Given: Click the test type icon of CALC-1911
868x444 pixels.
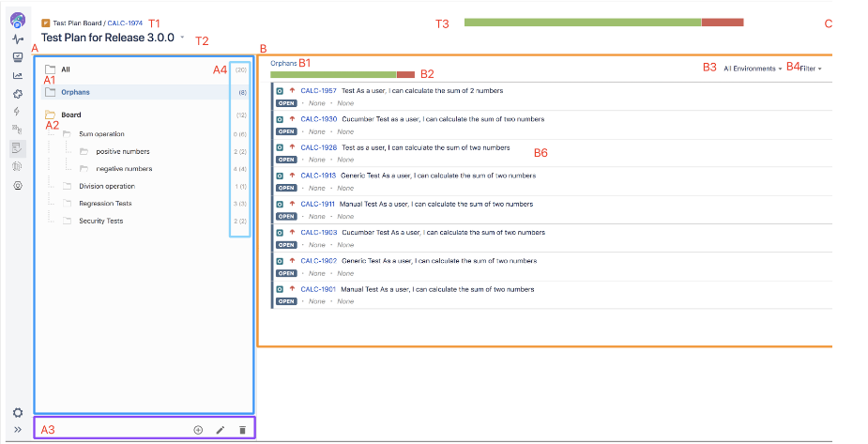Looking at the screenshot, I should coord(280,205).
